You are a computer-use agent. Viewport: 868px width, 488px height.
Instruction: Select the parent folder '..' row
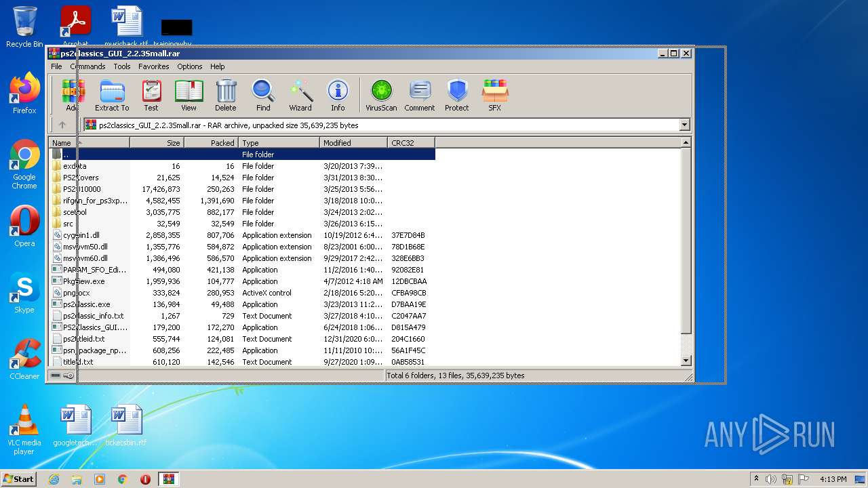(242, 155)
